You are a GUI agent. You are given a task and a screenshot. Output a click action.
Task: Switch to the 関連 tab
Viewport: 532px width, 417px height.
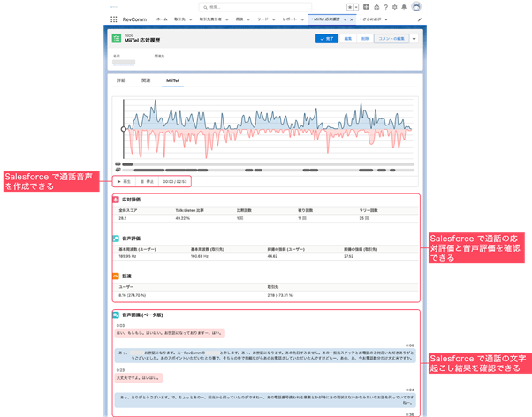pos(146,80)
